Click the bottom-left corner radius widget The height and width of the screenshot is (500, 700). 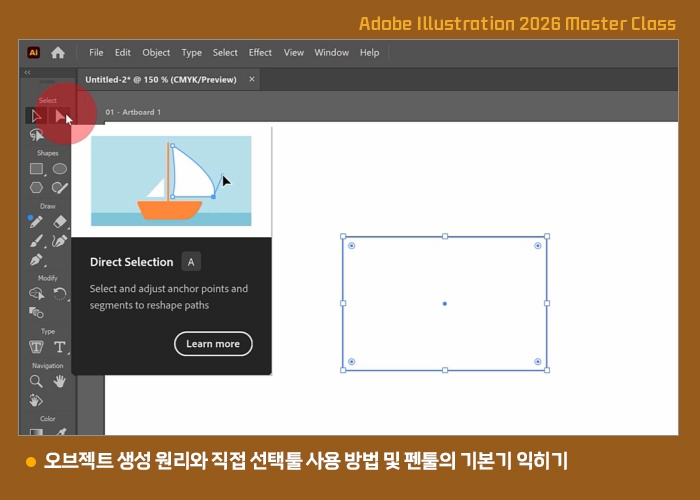(x=352, y=362)
